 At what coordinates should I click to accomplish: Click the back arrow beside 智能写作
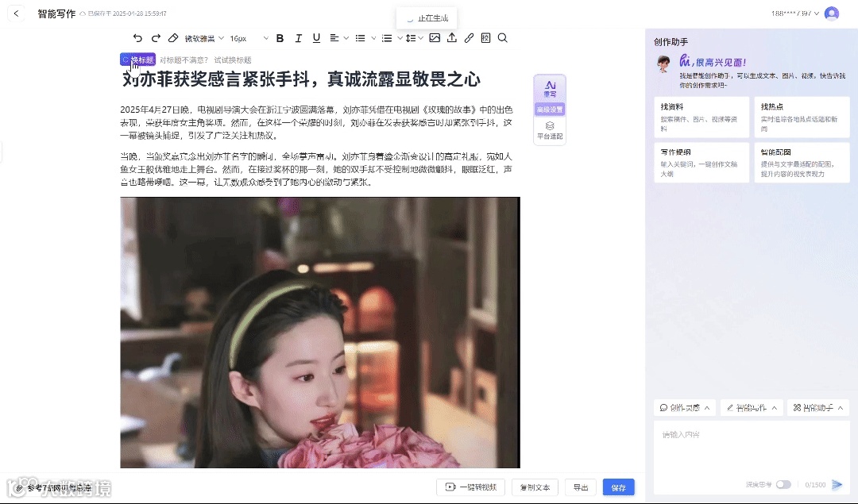pos(17,13)
